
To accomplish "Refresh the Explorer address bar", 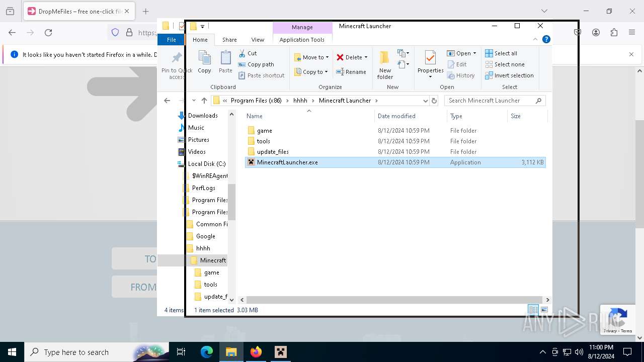I will [x=434, y=101].
